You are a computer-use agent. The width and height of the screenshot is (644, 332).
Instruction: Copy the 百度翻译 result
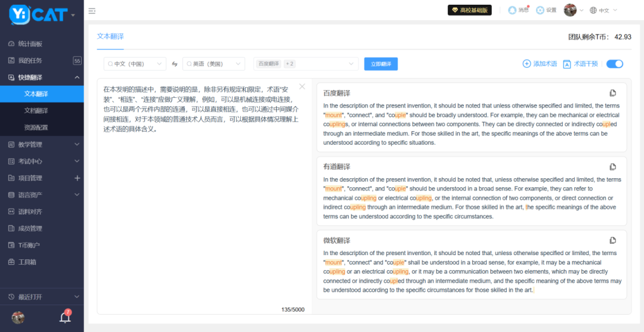[x=613, y=93]
